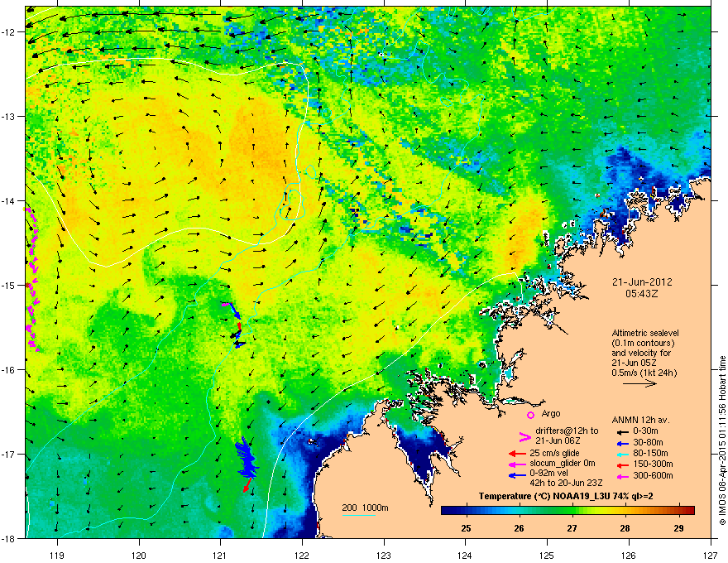The image size is (728, 563).
Task: Click the longitude axis label 126
Action: coord(628,556)
